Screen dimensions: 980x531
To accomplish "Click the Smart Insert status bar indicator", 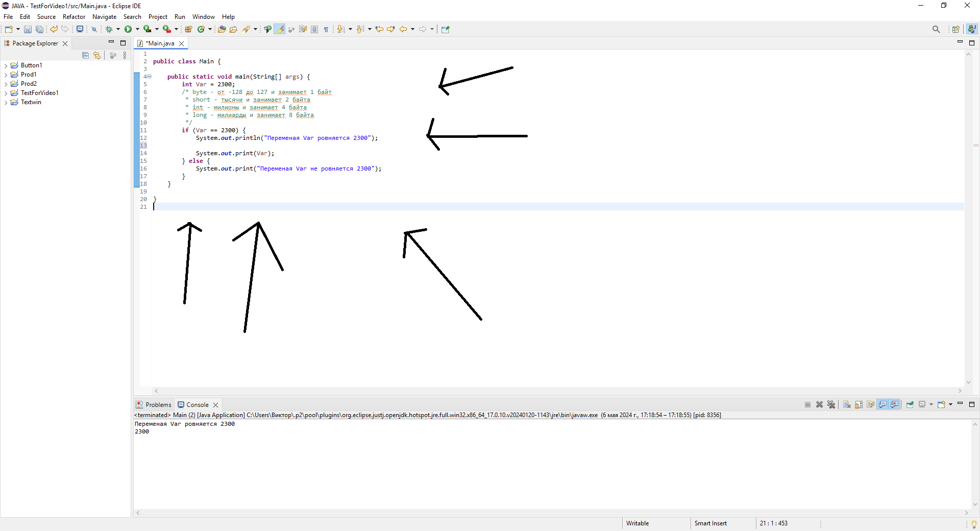I will pos(710,523).
